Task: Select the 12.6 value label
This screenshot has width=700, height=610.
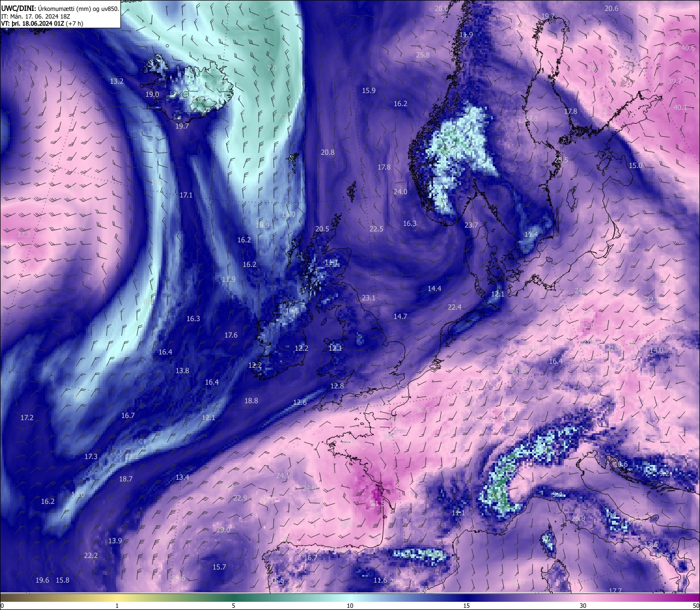Action: point(300,402)
